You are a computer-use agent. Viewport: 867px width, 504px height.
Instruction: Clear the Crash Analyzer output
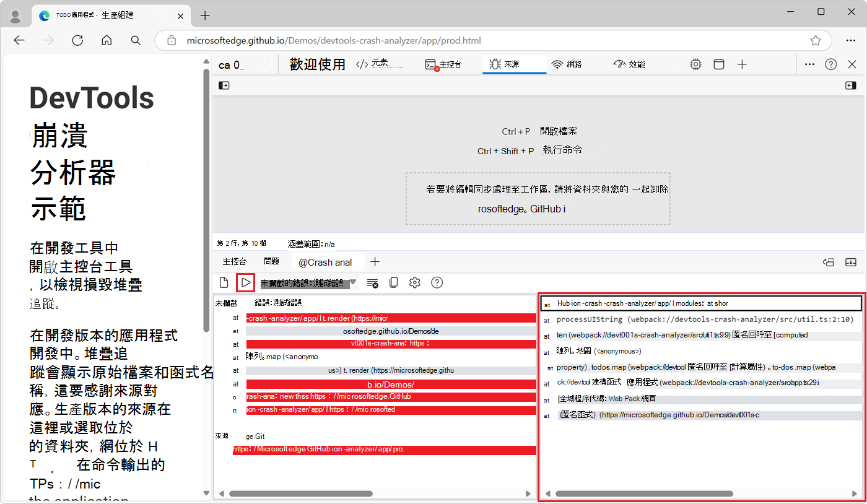372,282
